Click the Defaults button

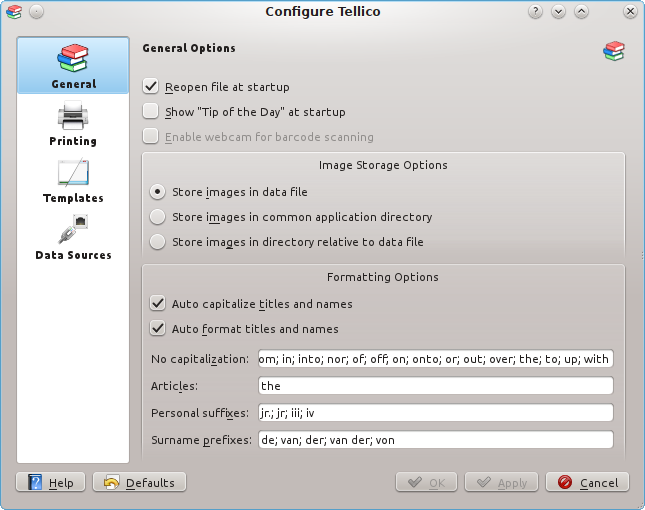click(x=139, y=482)
